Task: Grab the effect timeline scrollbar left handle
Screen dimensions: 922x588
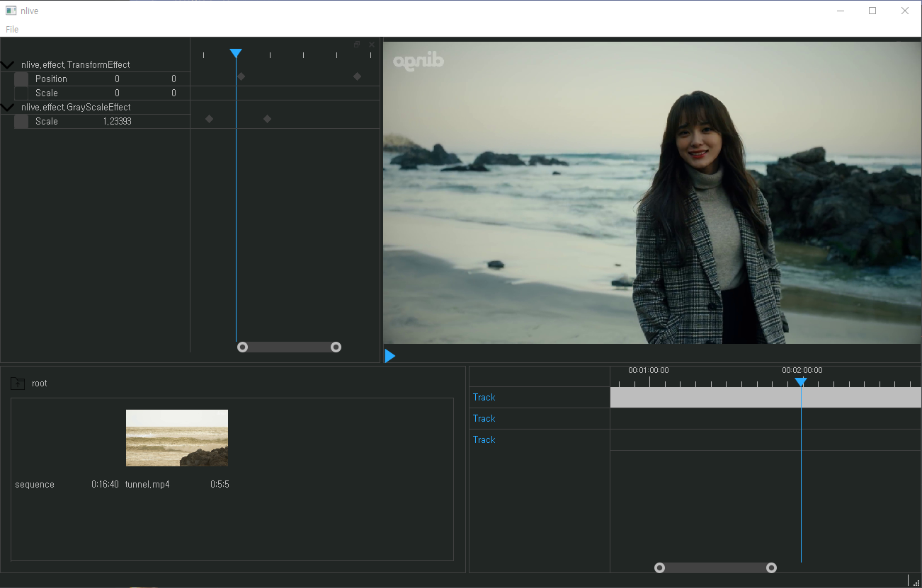Action: 242,347
